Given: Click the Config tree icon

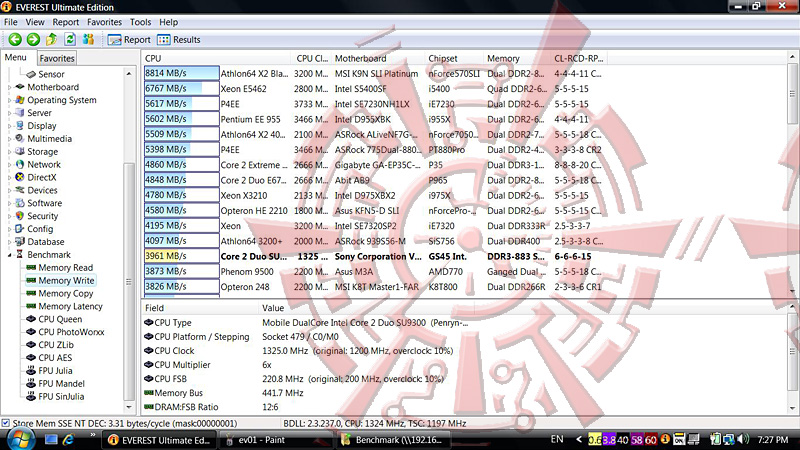Looking at the screenshot, I should click(20, 229).
